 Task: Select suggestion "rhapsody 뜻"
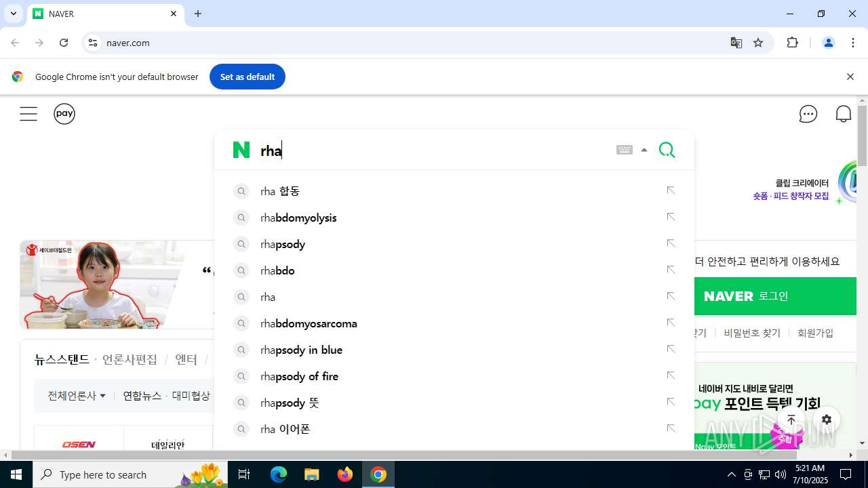(x=290, y=403)
